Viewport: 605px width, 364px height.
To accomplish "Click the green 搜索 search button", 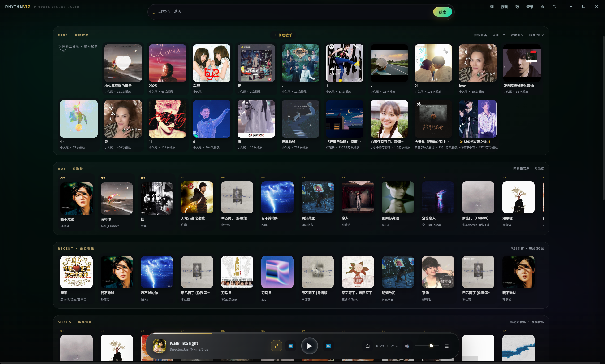I will pyautogui.click(x=442, y=12).
